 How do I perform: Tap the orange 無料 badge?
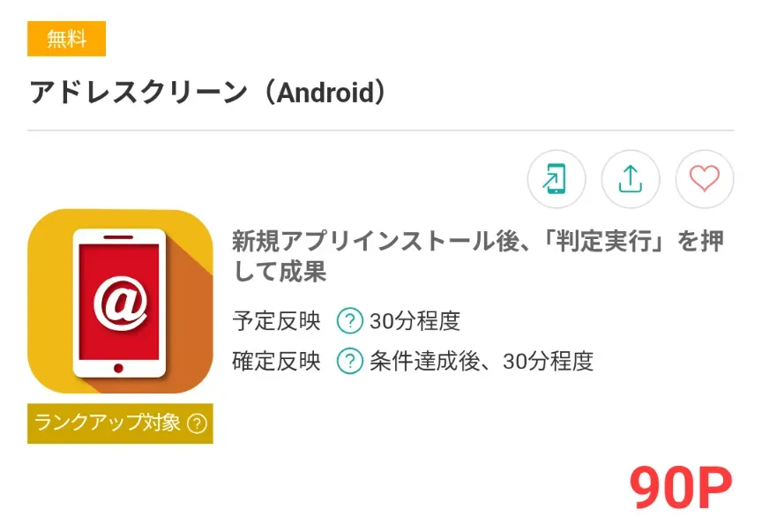[66, 39]
